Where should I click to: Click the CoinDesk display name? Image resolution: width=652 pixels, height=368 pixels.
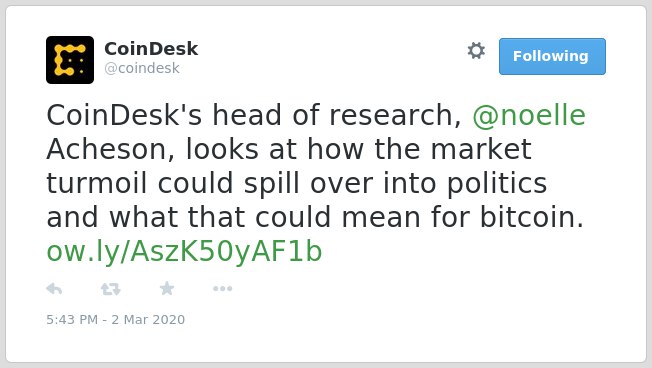(151, 49)
